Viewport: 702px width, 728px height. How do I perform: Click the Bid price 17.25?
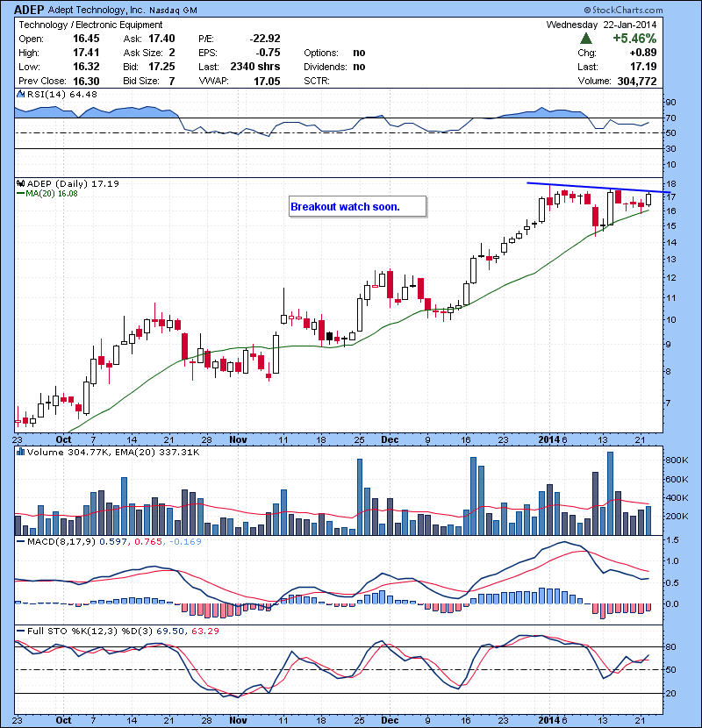click(x=161, y=67)
